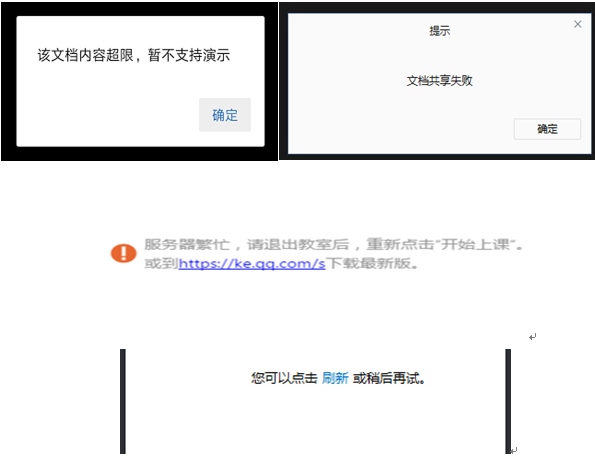Click the right black vertical bar
The height and width of the screenshot is (457, 595).
[x=508, y=401]
